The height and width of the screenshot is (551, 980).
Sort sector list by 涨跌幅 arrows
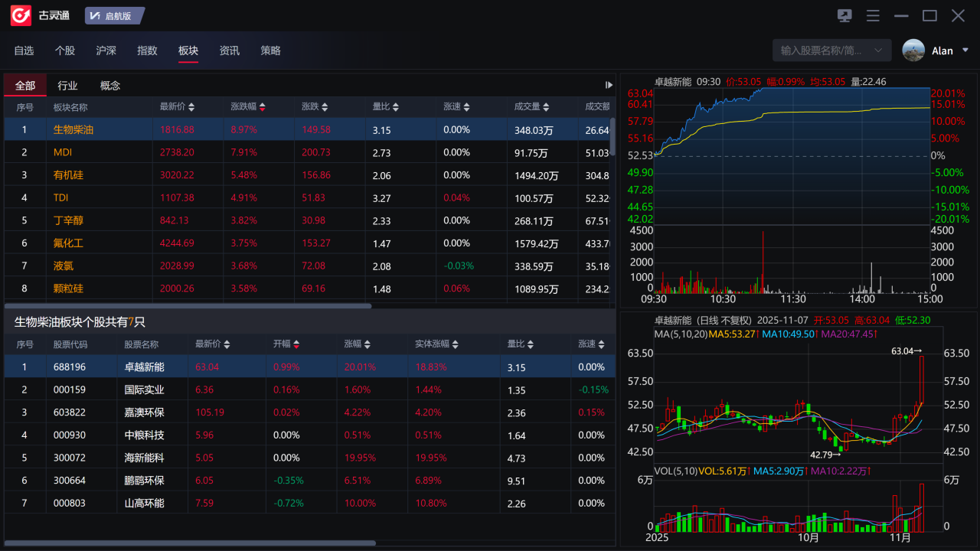pos(263,107)
